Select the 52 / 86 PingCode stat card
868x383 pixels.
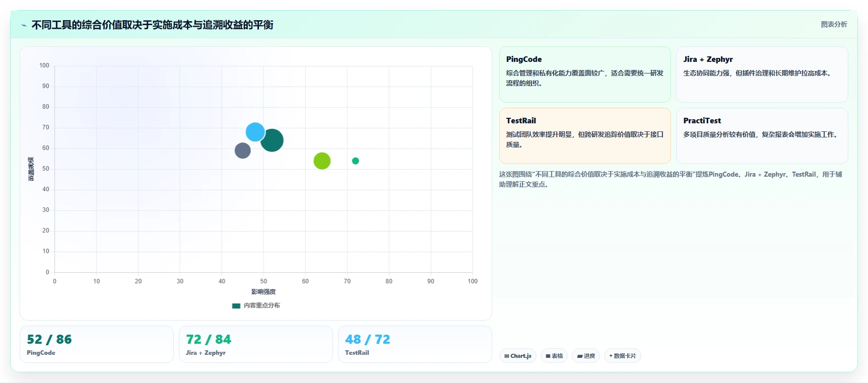tap(97, 344)
